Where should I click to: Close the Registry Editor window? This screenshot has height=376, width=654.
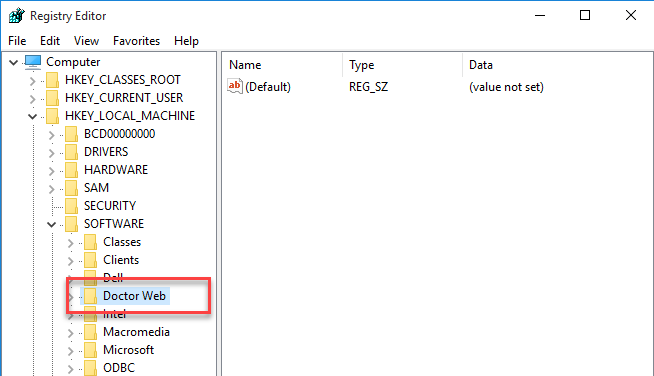[631, 16]
